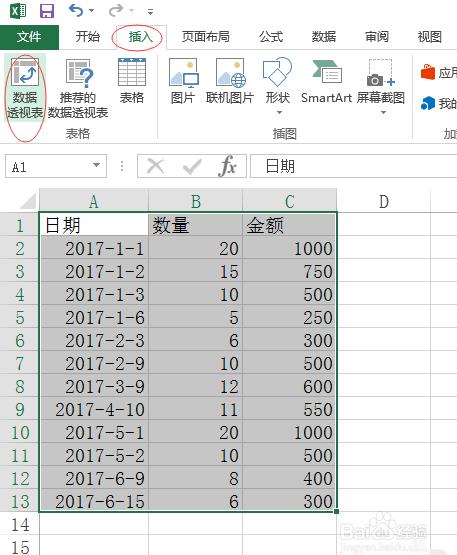Open the File (文件) menu
Image resolution: width=457 pixels, height=555 pixels.
point(29,37)
